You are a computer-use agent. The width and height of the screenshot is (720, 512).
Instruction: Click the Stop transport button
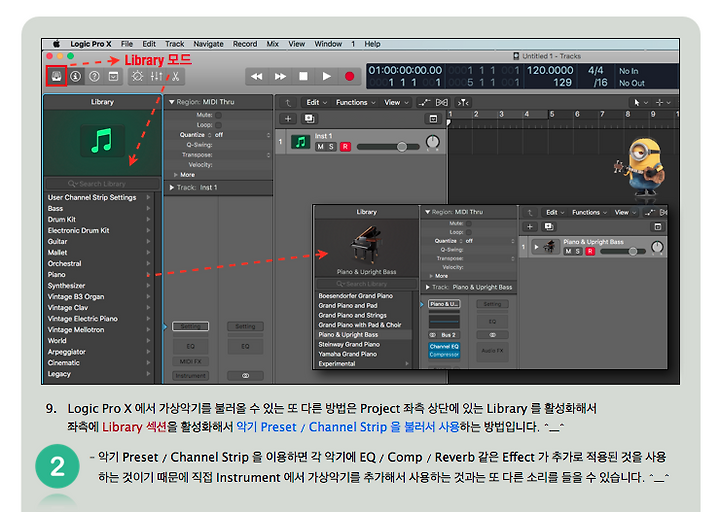304,76
